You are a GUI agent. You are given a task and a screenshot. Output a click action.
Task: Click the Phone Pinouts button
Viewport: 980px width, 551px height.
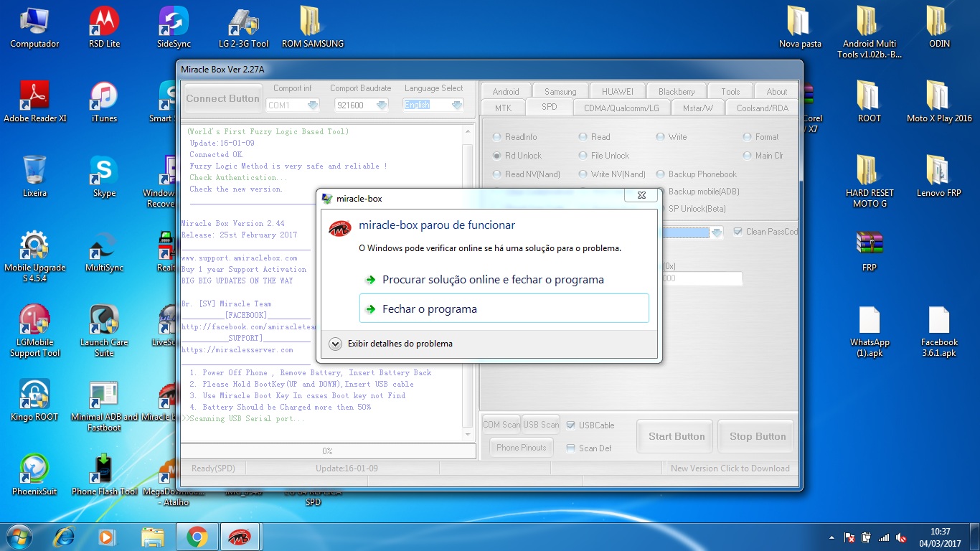pos(522,448)
